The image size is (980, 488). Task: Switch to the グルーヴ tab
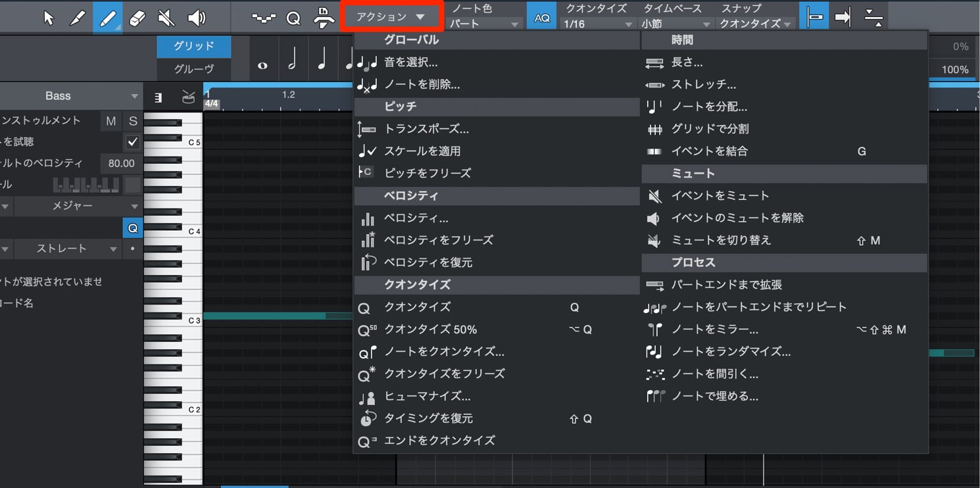194,68
